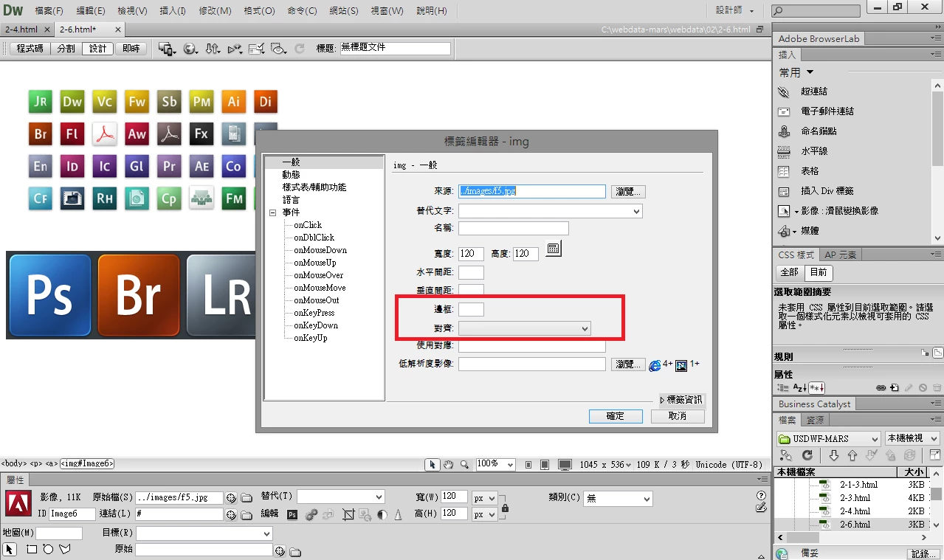Click Edit in Photoshop Ps icon
Screen dimensions: 944x560
[x=292, y=514]
